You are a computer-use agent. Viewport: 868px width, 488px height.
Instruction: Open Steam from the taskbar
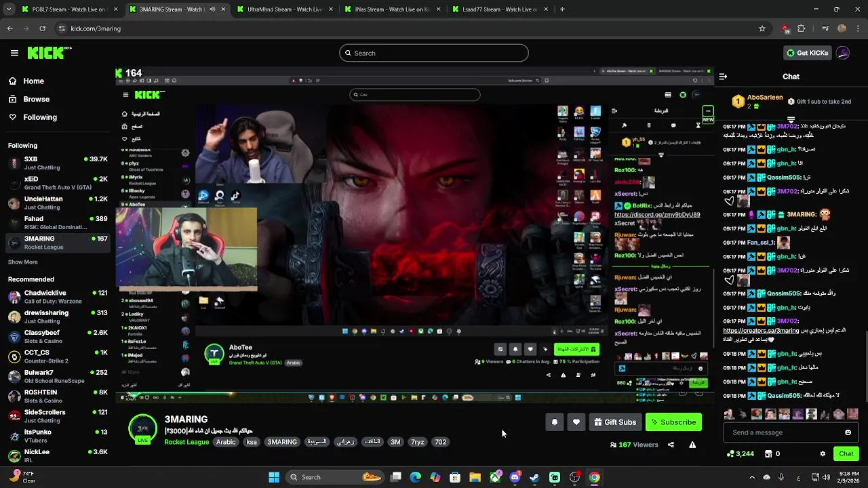[x=534, y=477]
